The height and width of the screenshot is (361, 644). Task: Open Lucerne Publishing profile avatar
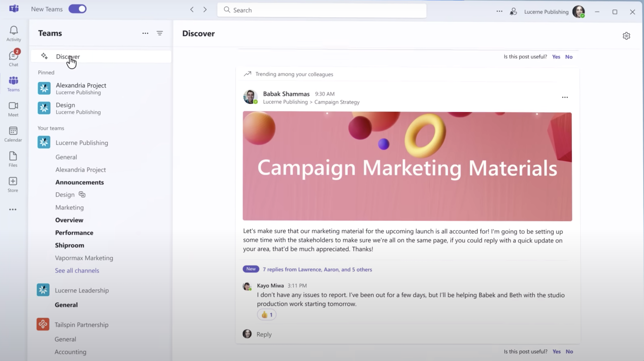579,12
